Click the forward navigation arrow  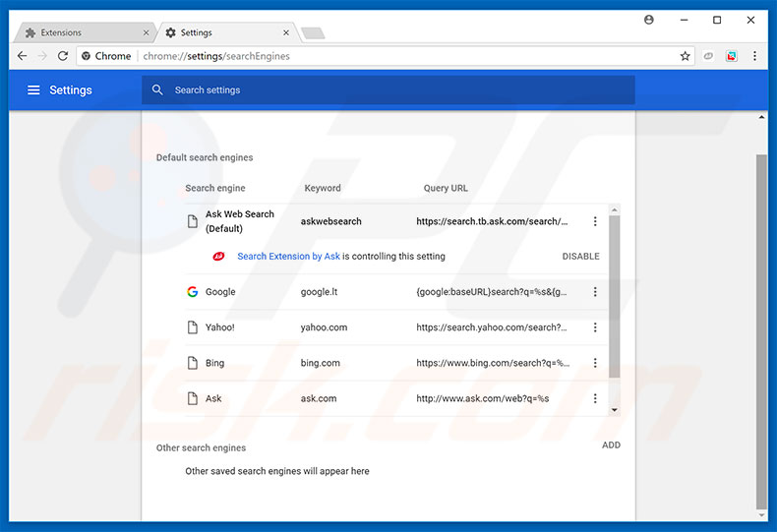(x=42, y=56)
